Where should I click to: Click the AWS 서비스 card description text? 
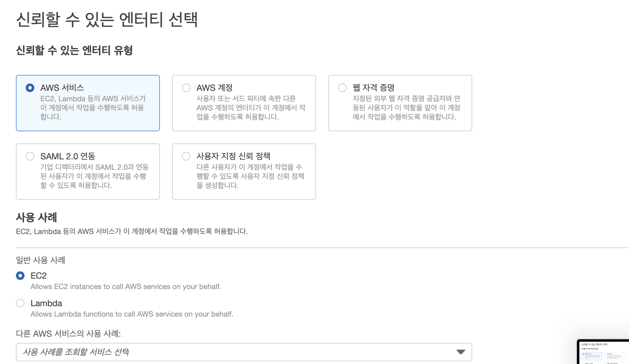[x=93, y=108]
